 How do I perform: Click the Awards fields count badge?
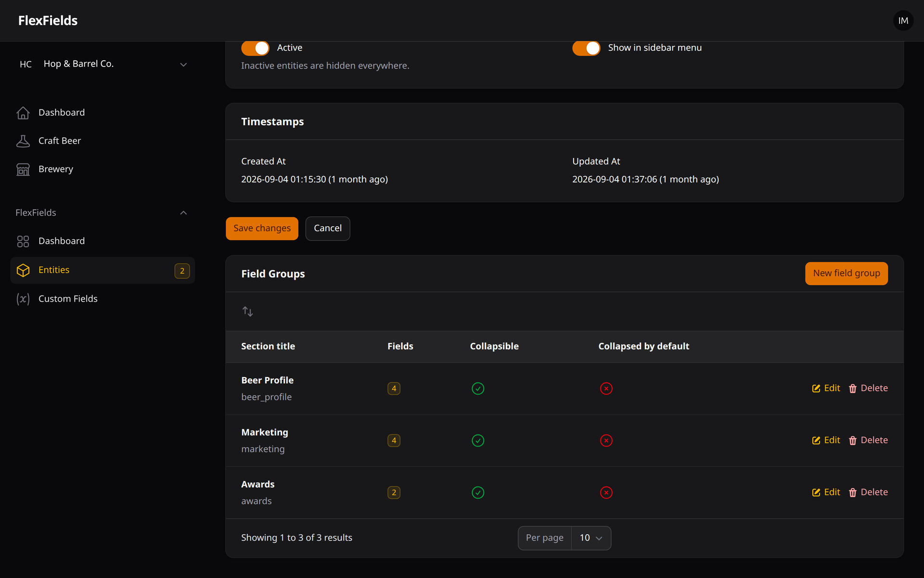click(x=394, y=492)
